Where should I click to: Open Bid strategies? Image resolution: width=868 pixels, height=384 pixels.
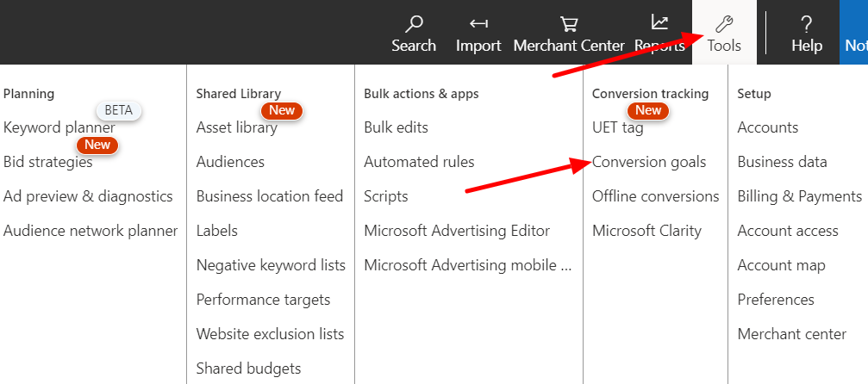pyautogui.click(x=47, y=162)
